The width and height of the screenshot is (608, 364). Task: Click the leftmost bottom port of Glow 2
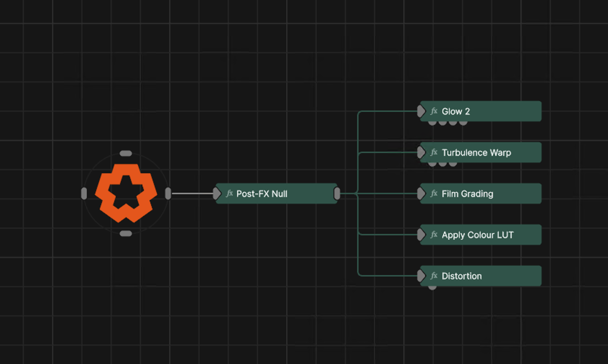(x=432, y=123)
